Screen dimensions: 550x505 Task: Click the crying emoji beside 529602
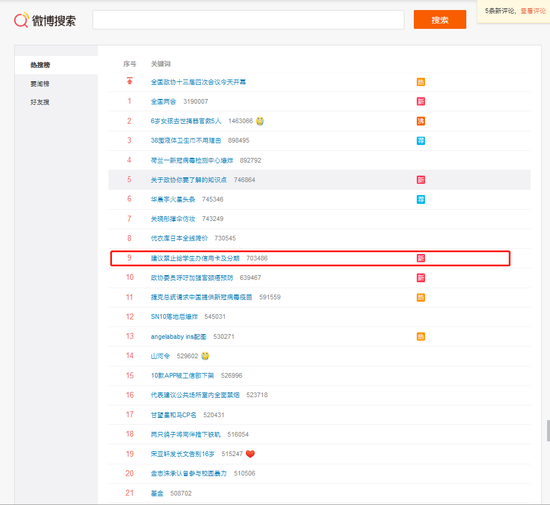click(x=205, y=356)
